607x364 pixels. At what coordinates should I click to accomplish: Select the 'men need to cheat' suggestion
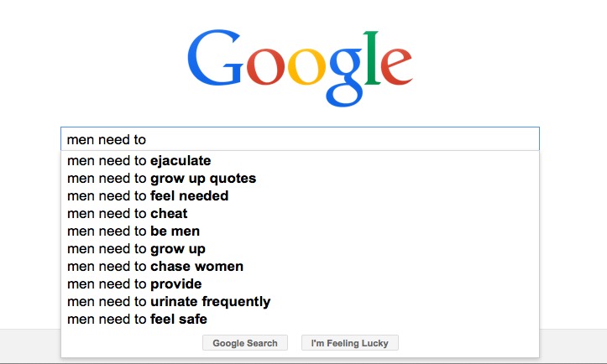(x=300, y=214)
